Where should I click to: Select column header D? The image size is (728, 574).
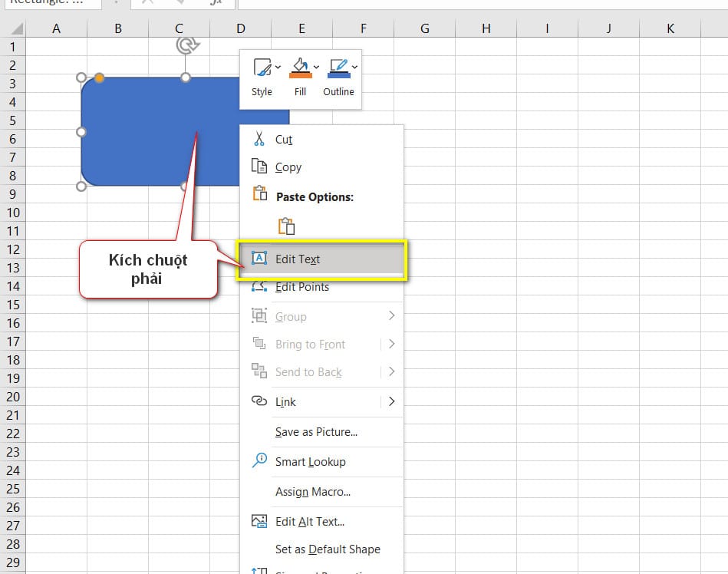point(240,28)
